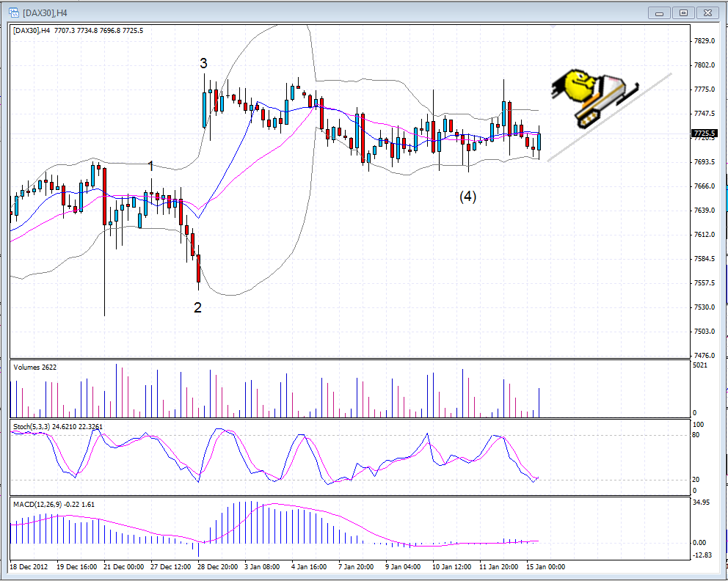
Task: Click the MACD 34.95 scale value
Action: [x=703, y=503]
